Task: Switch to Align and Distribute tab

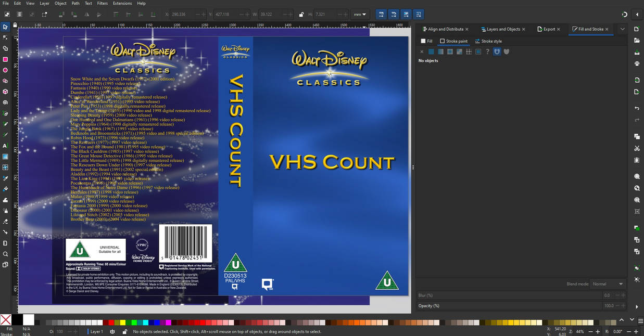Action: pos(445,29)
